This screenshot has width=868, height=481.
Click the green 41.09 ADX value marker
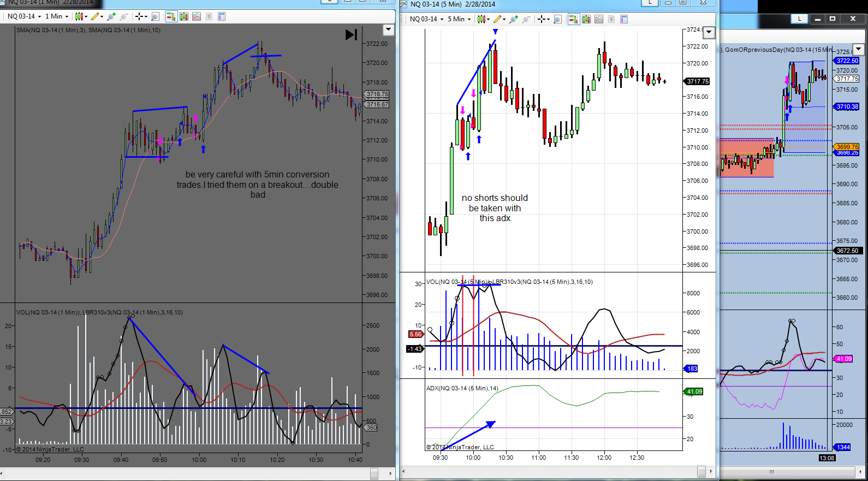[694, 391]
